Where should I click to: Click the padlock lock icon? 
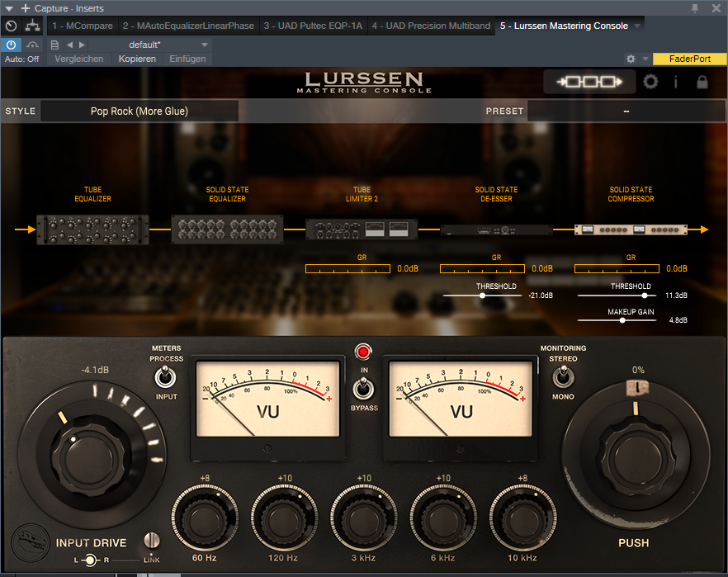point(702,82)
